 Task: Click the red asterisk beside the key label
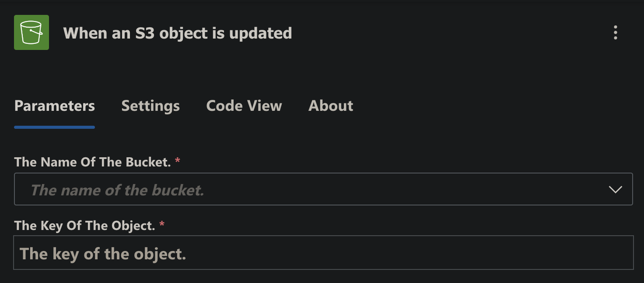[x=162, y=224]
